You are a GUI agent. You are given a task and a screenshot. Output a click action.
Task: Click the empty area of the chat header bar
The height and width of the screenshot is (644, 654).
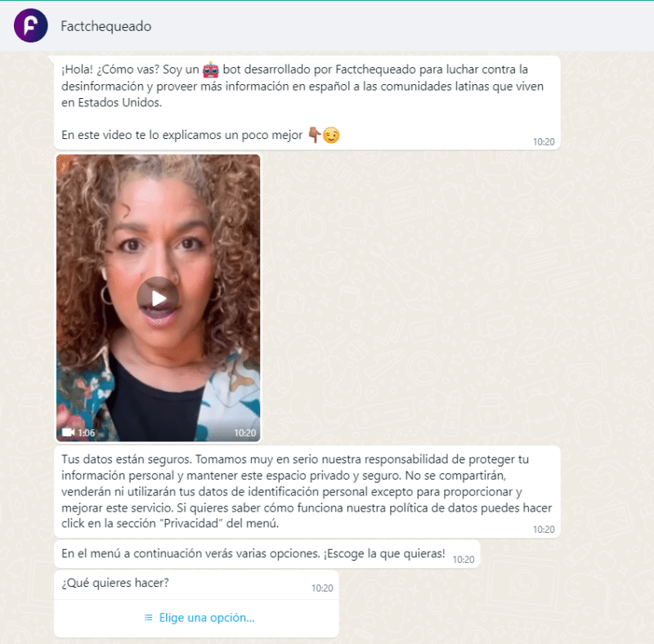coord(409,26)
